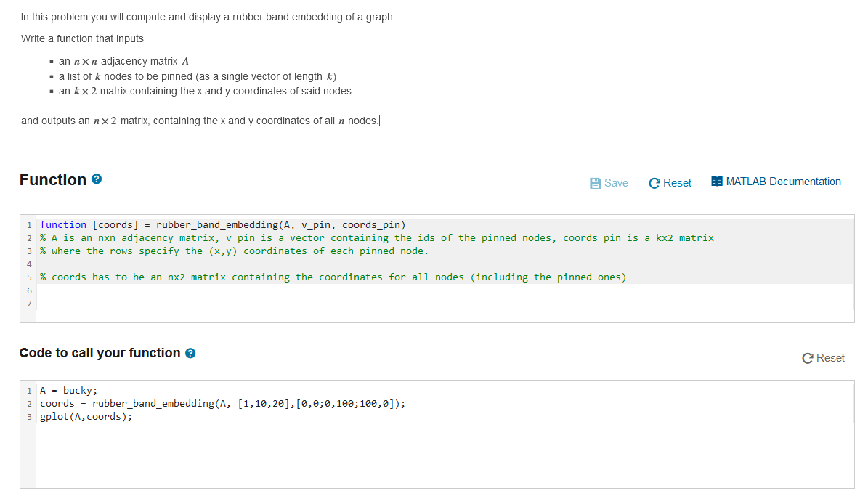The image size is (868, 504).
Task: Click line number 1 of the call-code editor
Action: (x=28, y=390)
